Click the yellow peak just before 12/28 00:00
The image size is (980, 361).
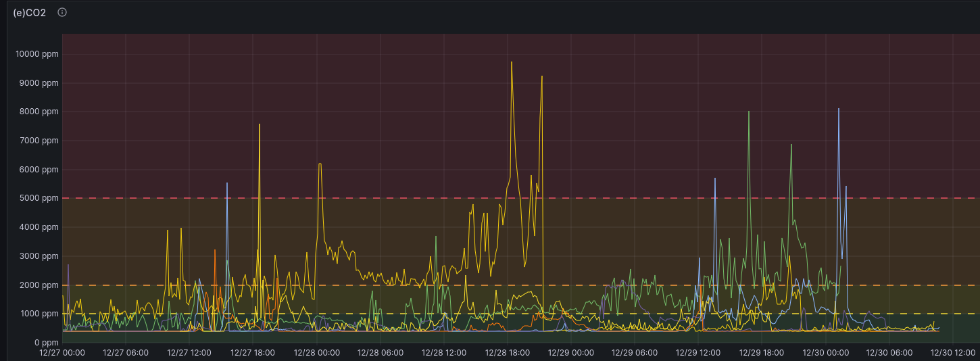coord(320,164)
